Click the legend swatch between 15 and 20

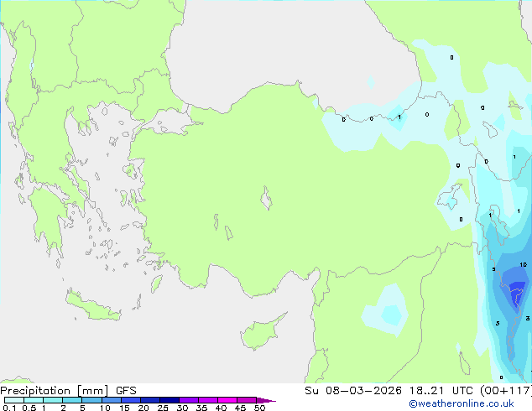pyautogui.click(x=130, y=400)
